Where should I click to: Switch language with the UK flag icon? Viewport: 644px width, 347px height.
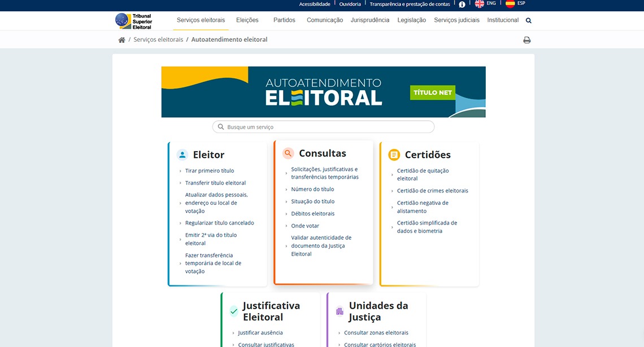coord(480,4)
